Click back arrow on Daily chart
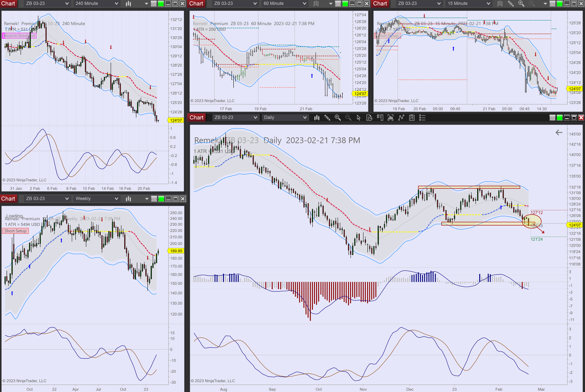585x392 pixels. tap(559, 133)
